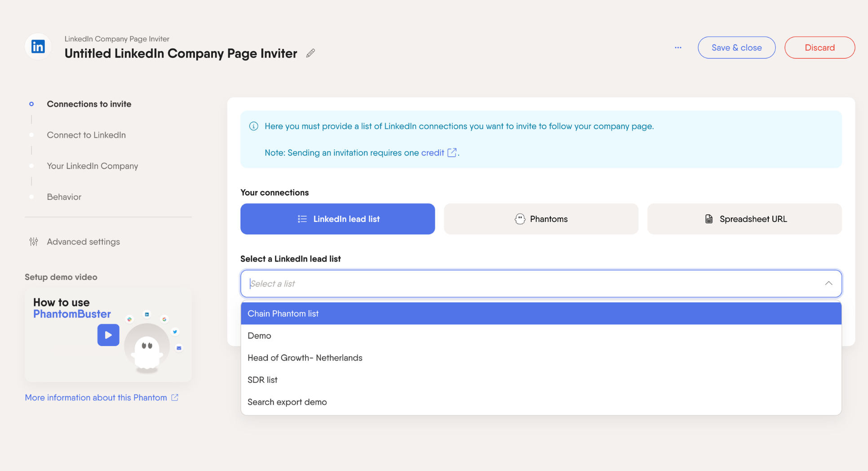Select Search export demo option

click(x=541, y=402)
